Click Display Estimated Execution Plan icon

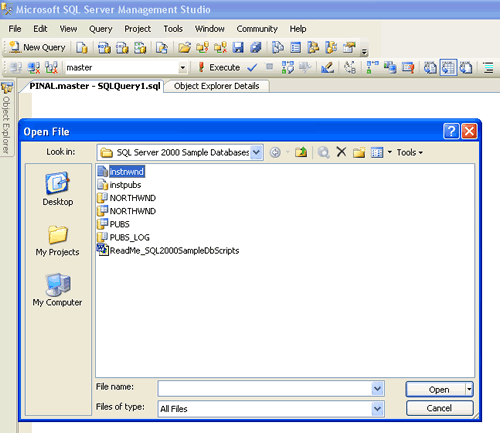pos(288,68)
